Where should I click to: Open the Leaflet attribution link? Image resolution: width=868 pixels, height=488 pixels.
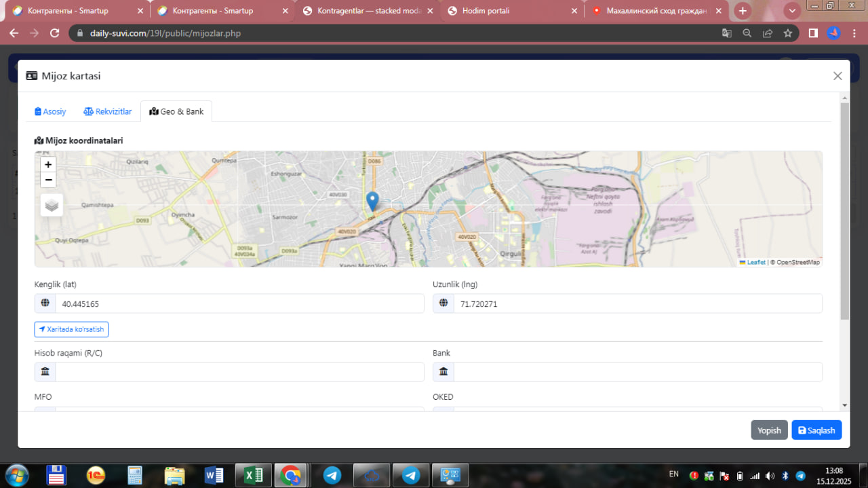(755, 262)
